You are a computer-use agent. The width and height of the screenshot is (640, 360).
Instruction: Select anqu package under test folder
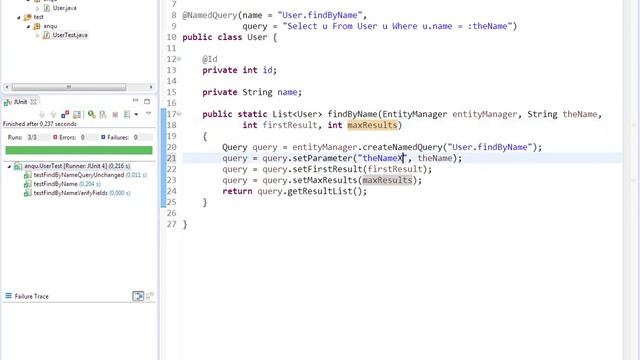point(50,26)
